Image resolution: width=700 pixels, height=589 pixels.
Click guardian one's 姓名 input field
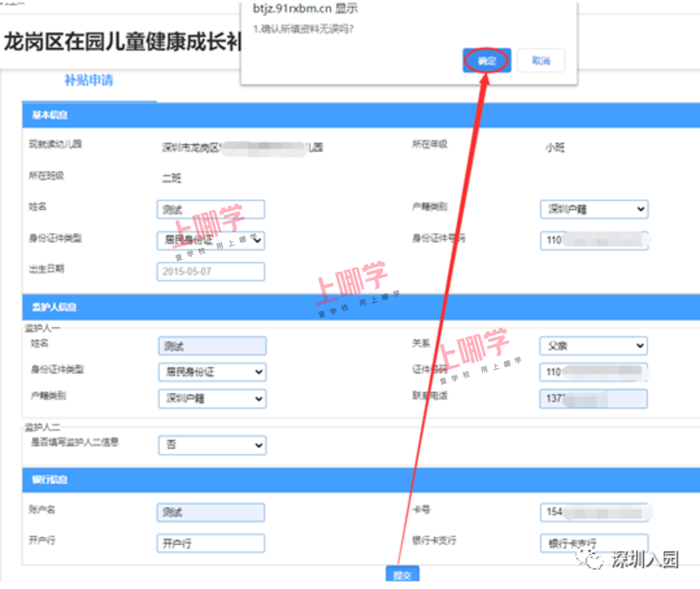[212, 345]
